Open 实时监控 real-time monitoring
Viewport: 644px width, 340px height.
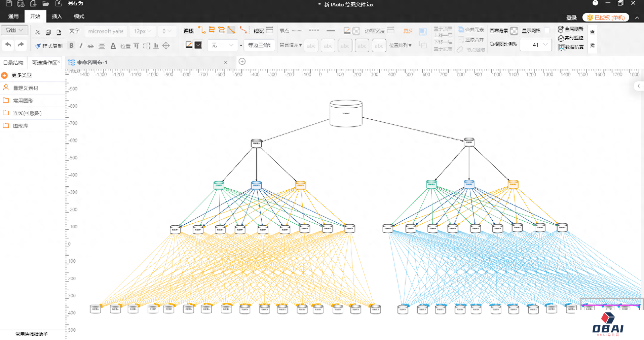point(561,38)
